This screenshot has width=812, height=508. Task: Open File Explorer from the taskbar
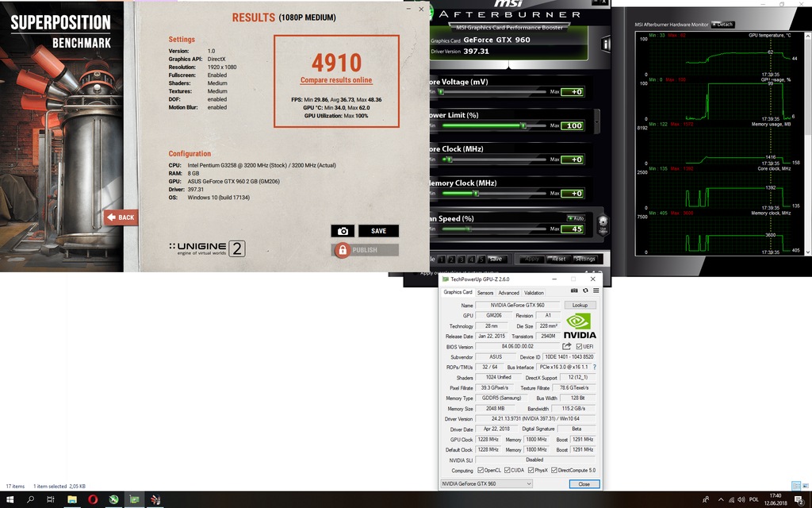[x=72, y=500]
